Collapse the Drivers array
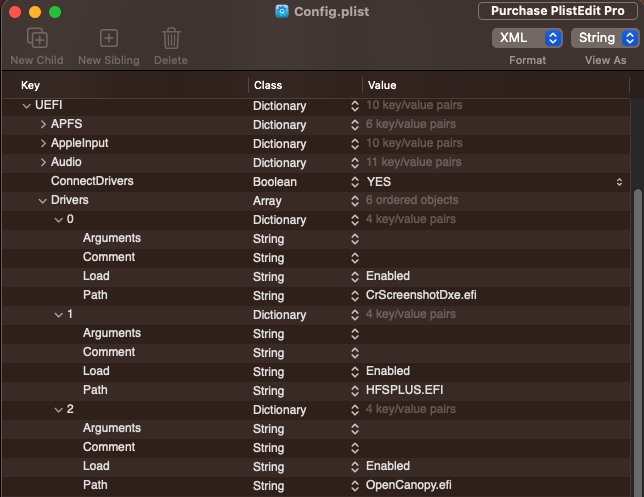Viewport: 644px width, 497px height. (x=43, y=200)
